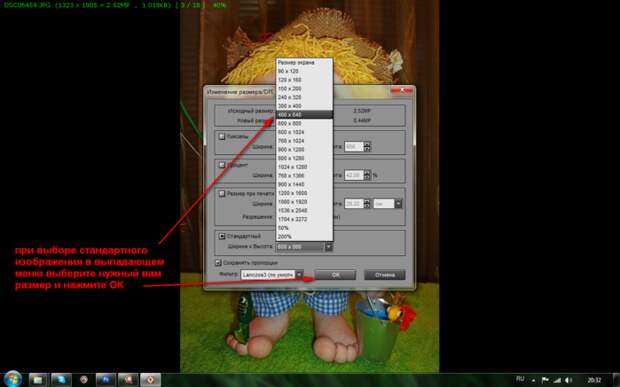This screenshot has height=387, width=620.
Task: Open the file explorer taskbar icon
Action: pos(38,380)
